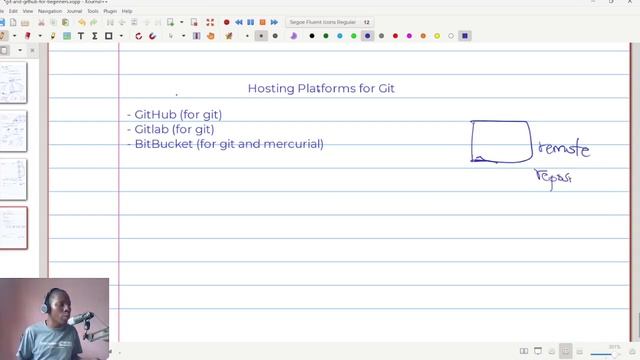
Task: Toggle the rotation snapping icon
Action: click(139, 36)
